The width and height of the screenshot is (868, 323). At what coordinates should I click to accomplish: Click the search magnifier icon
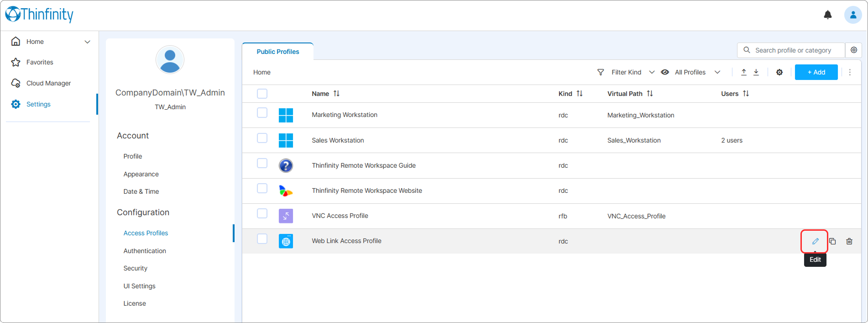click(x=747, y=50)
